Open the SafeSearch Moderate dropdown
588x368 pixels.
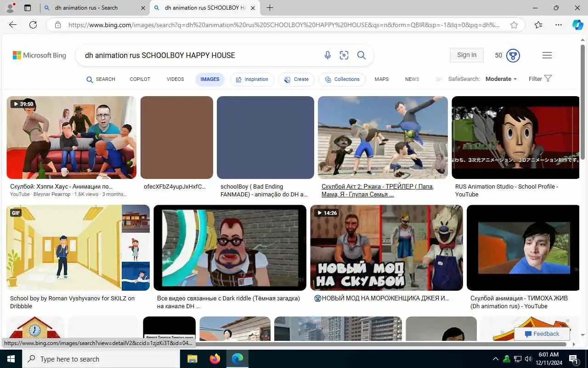point(501,79)
